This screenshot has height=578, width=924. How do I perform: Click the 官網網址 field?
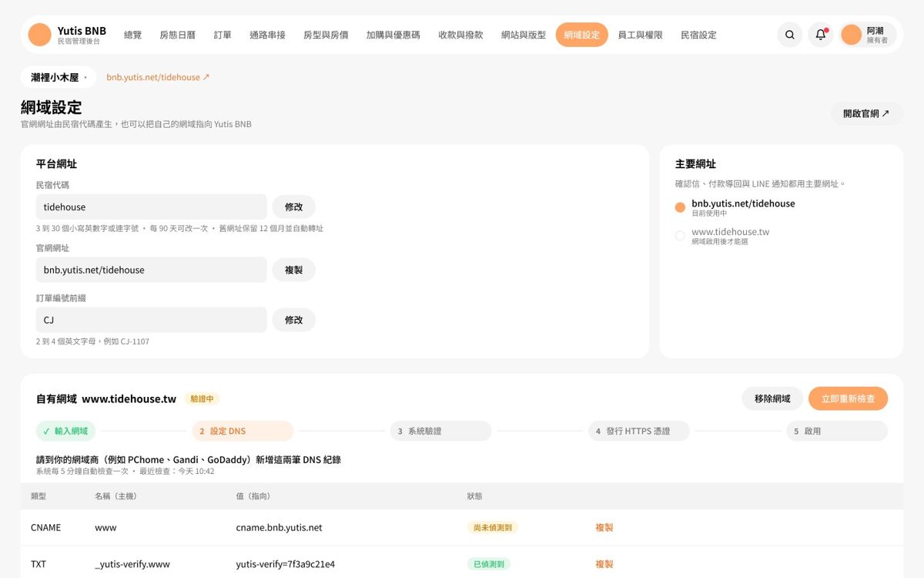(x=152, y=270)
